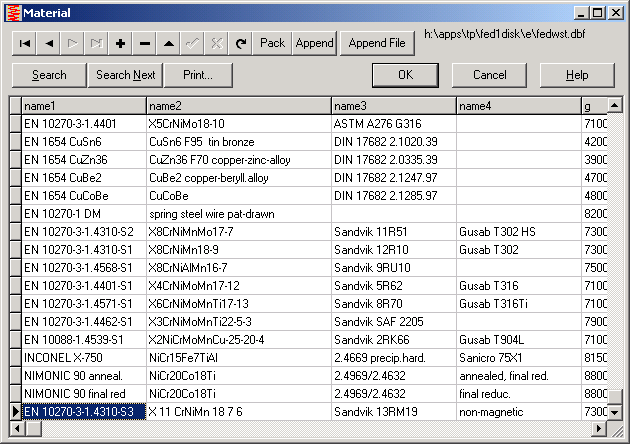This screenshot has height=444, width=630.
Task: Open Help for the Material dialog
Action: (x=577, y=75)
